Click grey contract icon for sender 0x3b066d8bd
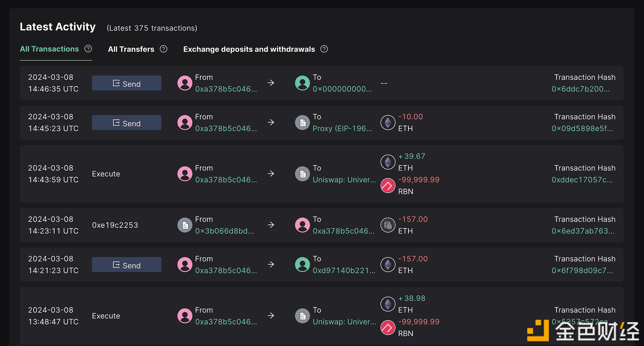 point(185,225)
